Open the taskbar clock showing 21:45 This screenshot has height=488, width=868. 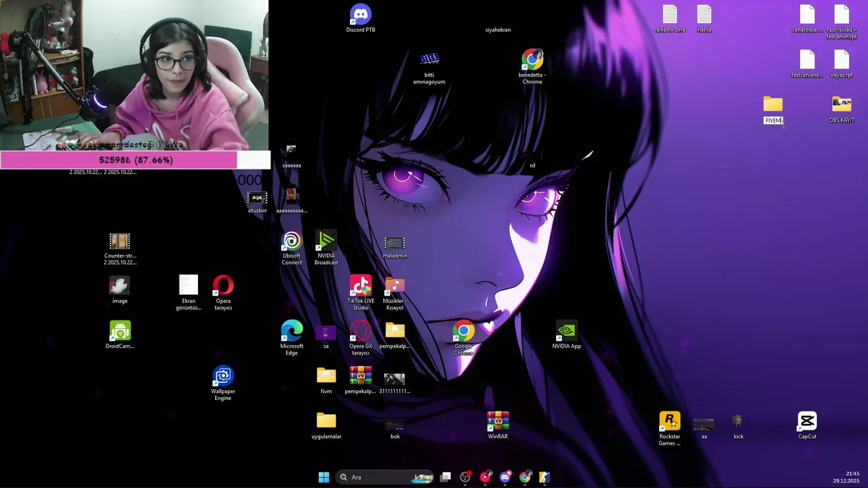tap(846, 477)
